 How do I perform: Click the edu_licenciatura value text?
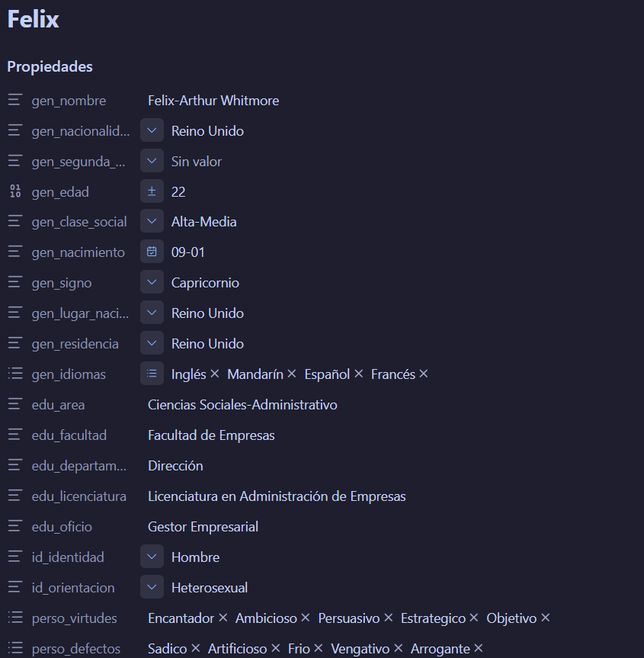[277, 496]
